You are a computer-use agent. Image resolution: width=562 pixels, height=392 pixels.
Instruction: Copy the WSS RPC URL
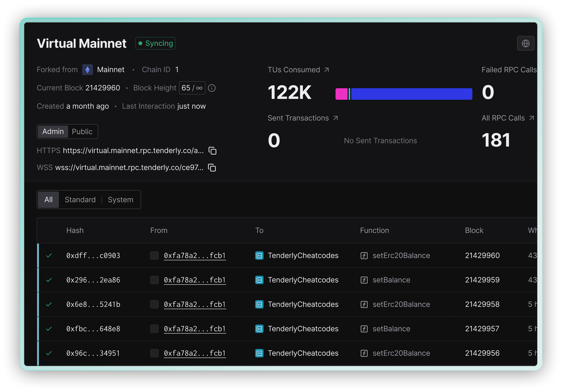pos(212,168)
